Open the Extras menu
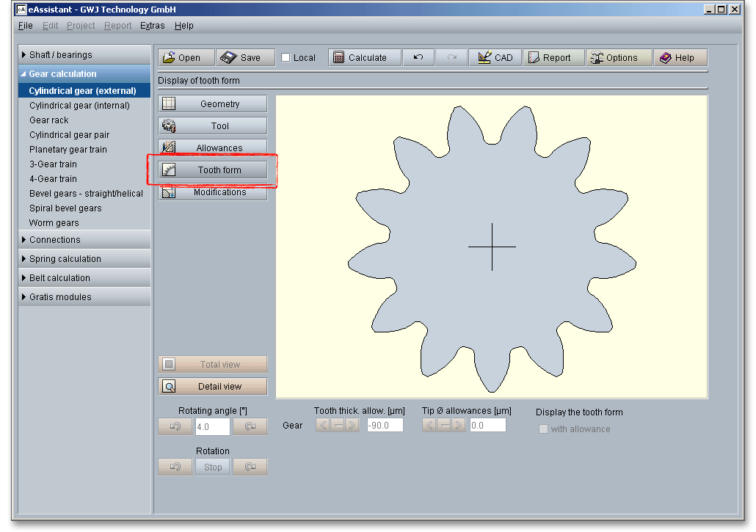The height and width of the screenshot is (532, 756). 153,26
